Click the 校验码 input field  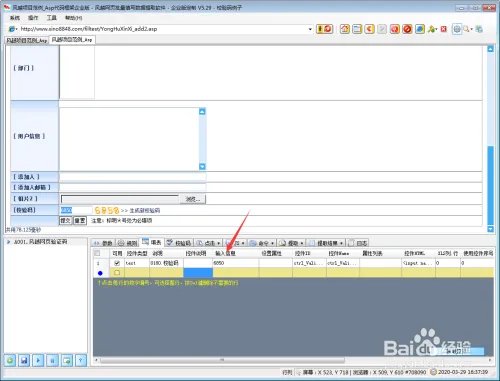(x=76, y=210)
